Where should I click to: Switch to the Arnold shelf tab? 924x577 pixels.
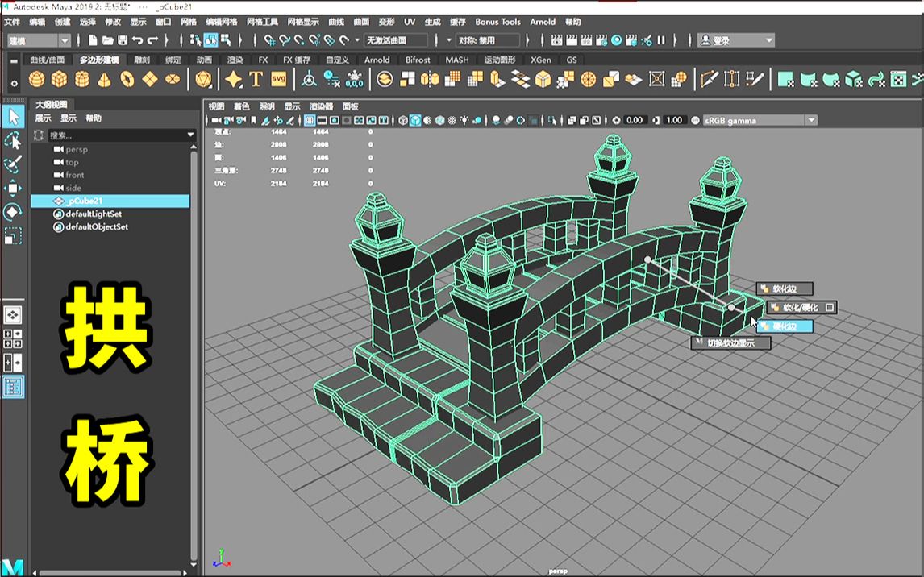[x=377, y=60]
